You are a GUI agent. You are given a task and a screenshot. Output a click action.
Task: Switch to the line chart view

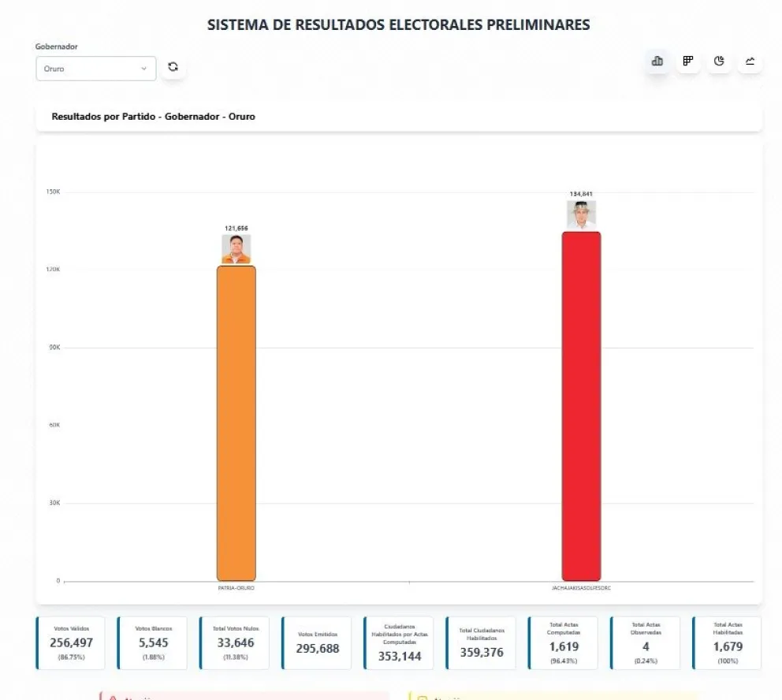point(750,61)
